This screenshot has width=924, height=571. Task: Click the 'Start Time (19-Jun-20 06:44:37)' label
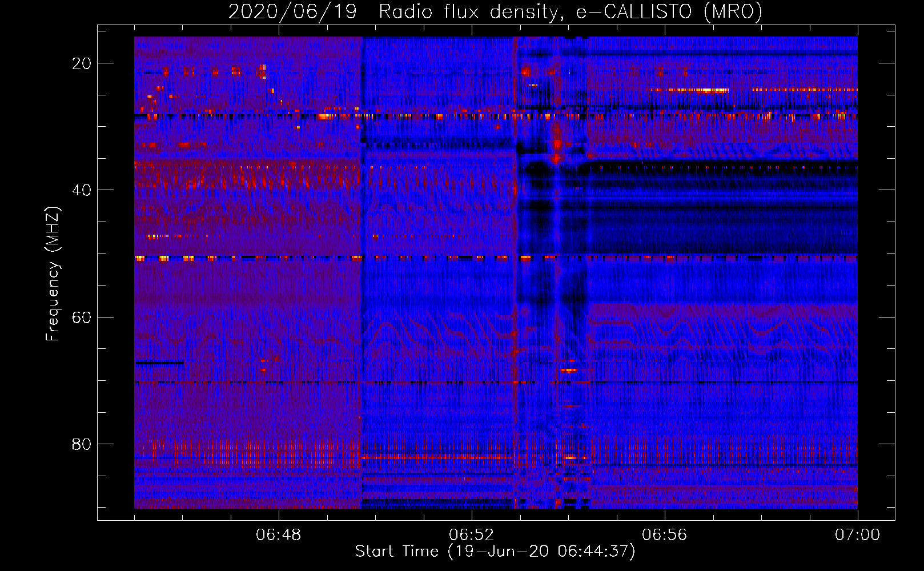click(495, 552)
